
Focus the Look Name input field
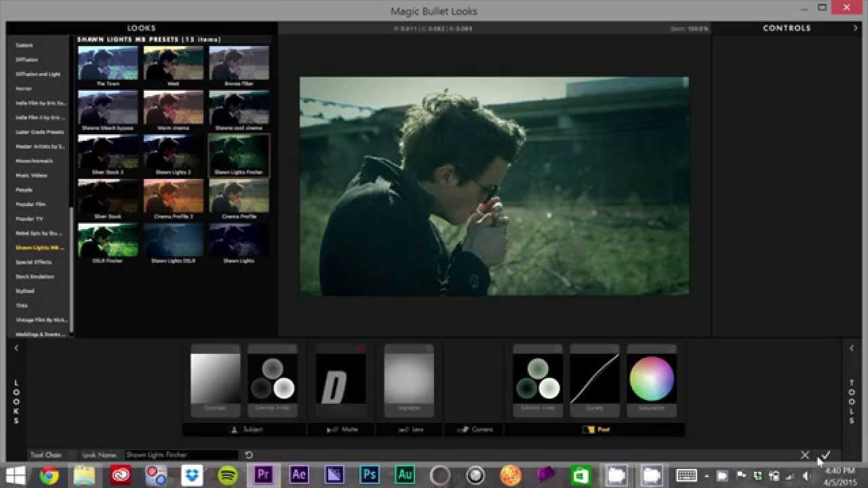pyautogui.click(x=181, y=455)
